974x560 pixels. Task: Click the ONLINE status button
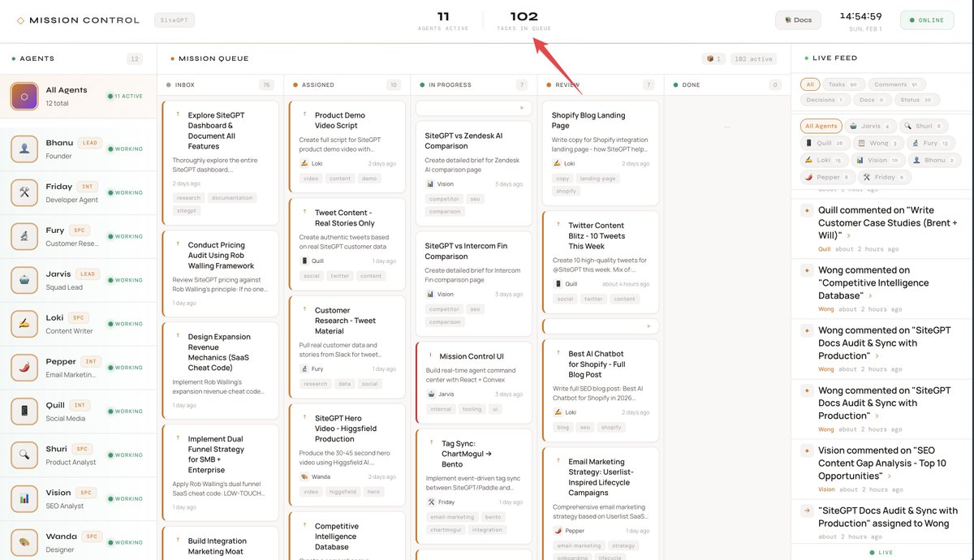pyautogui.click(x=927, y=20)
